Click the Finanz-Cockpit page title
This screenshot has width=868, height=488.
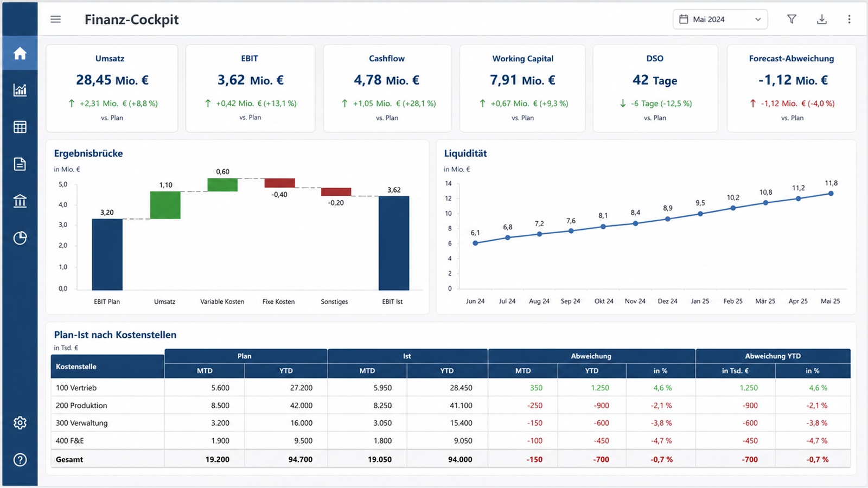tap(131, 20)
